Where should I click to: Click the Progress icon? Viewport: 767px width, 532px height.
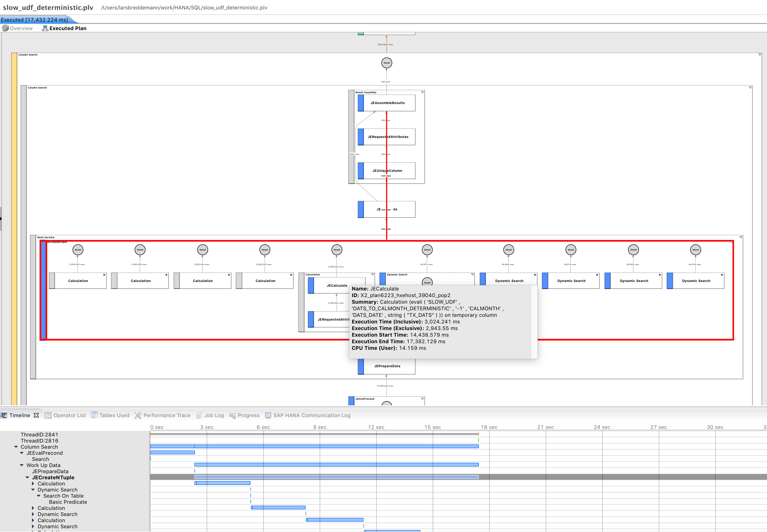232,416
